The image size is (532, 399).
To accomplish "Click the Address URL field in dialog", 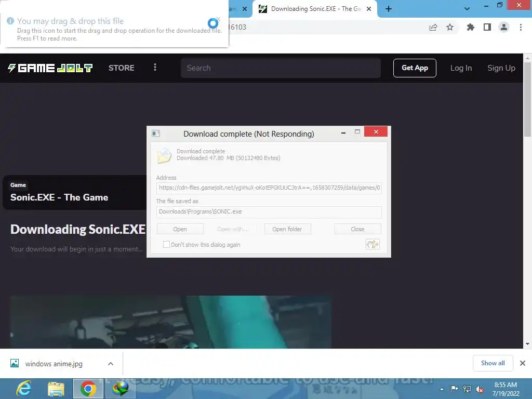I will 269,188.
